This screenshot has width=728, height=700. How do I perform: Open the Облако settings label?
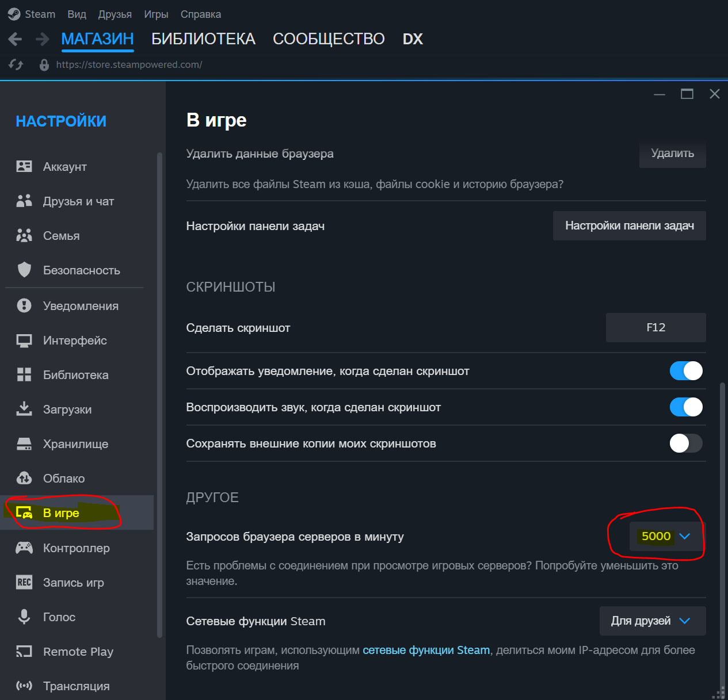coord(64,479)
